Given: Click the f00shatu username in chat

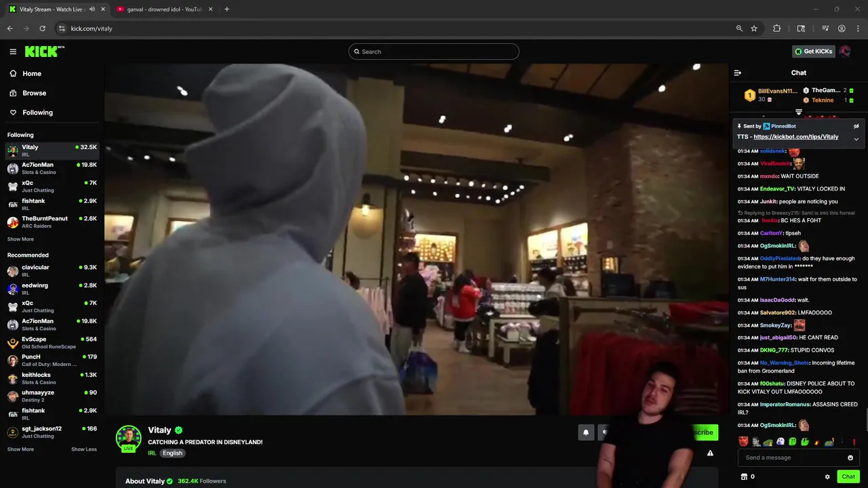Looking at the screenshot, I should 772,384.
